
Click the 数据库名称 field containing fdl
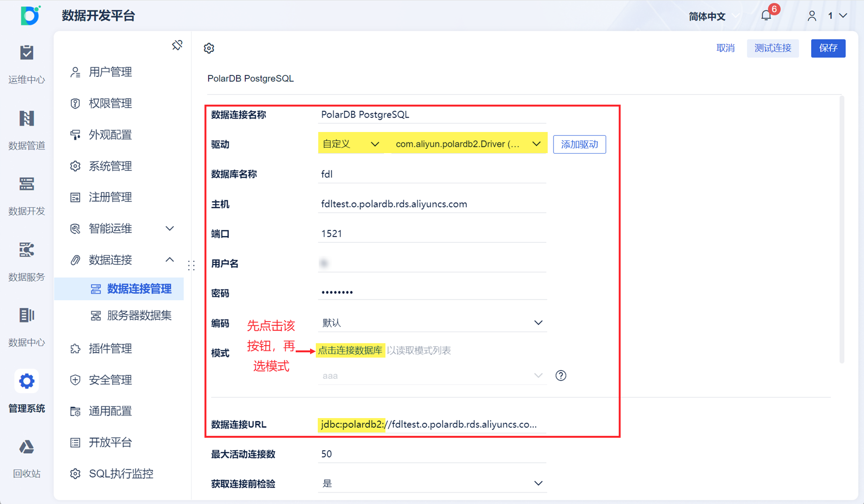click(x=432, y=174)
